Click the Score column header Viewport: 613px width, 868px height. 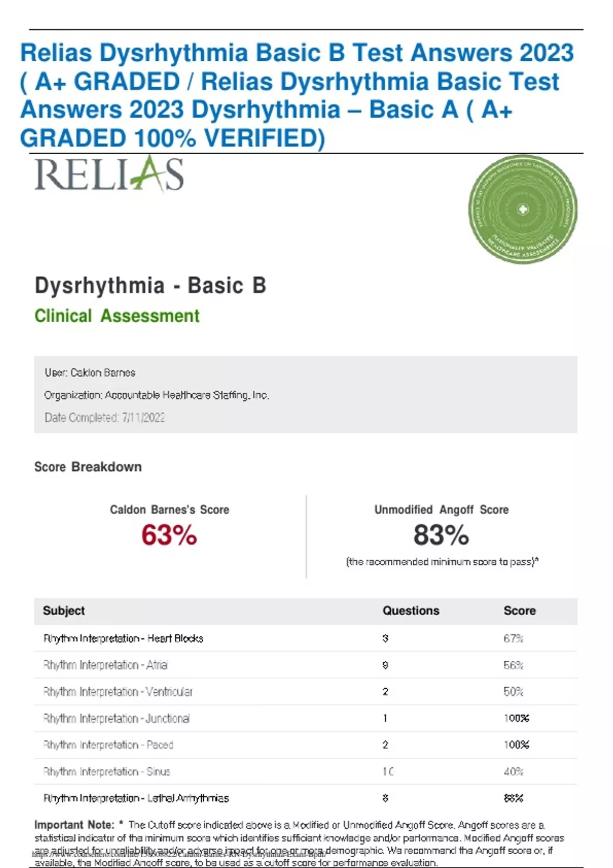[520, 611]
